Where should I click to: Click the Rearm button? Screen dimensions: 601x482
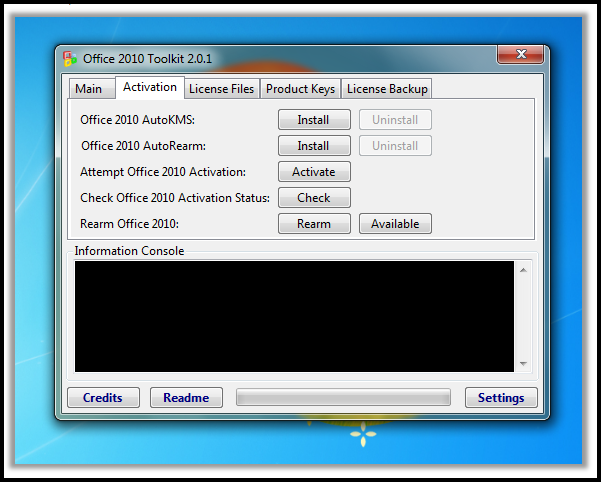click(x=314, y=224)
